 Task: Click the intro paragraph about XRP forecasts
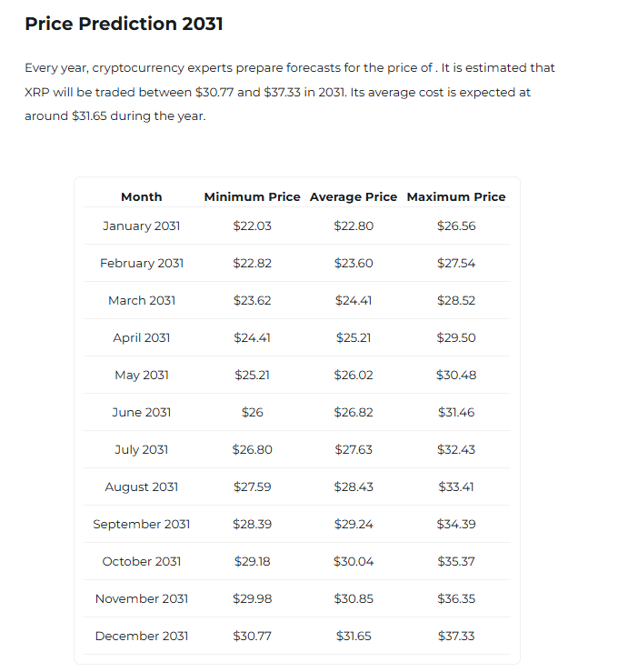(x=289, y=92)
